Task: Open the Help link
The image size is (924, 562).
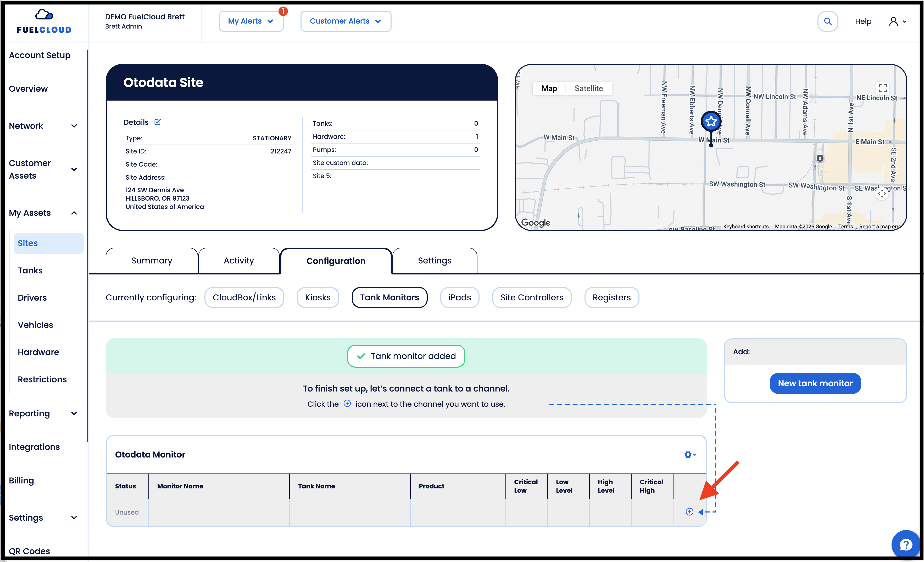Action: (x=863, y=21)
